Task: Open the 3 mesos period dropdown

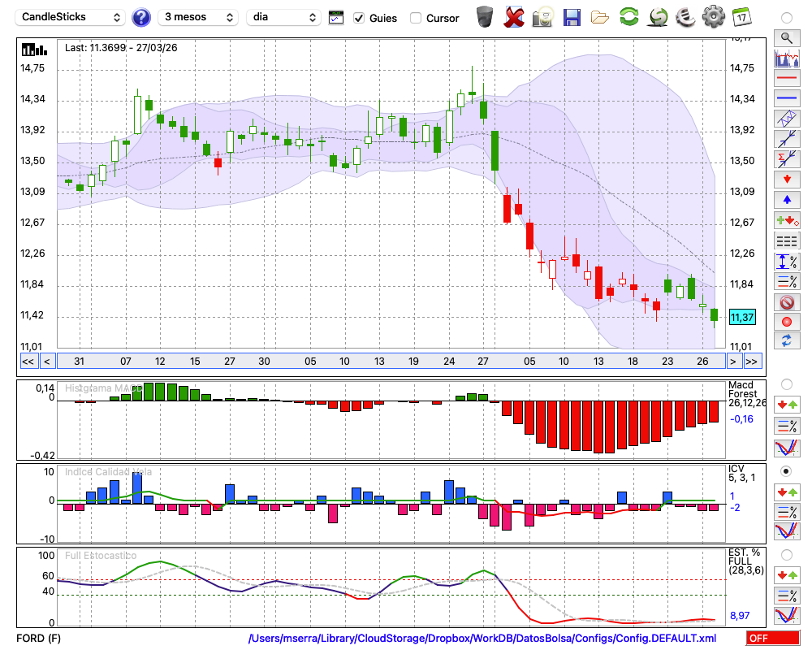Action: pyautogui.click(x=198, y=17)
